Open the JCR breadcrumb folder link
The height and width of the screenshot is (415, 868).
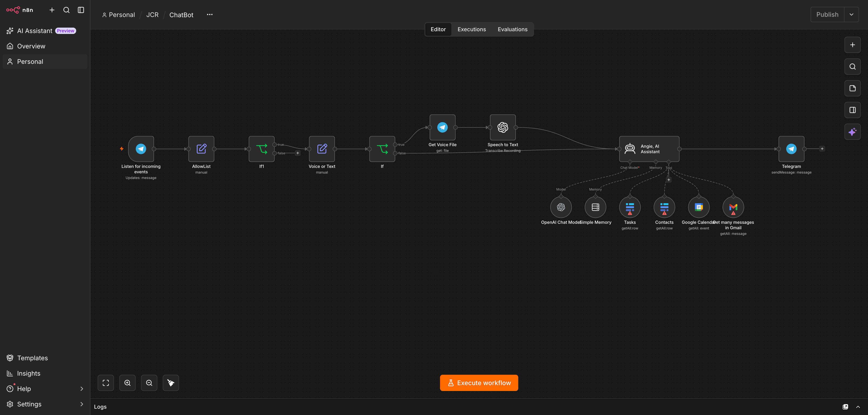tap(152, 15)
